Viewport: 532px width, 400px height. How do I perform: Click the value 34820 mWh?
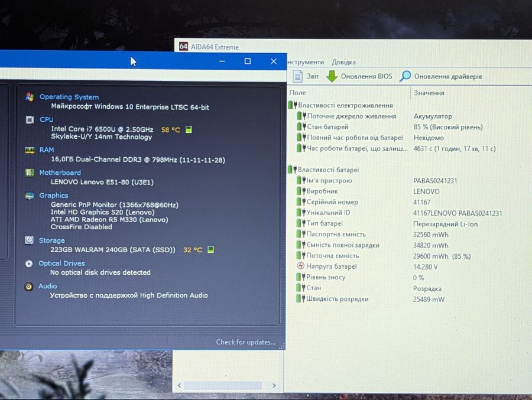point(430,245)
